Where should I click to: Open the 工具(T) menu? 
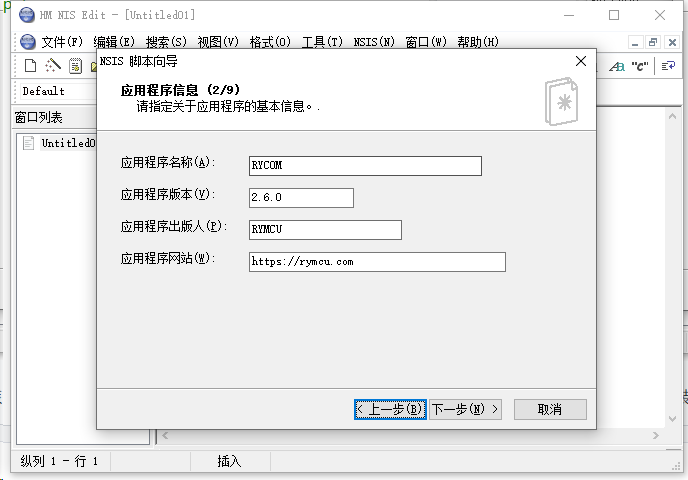coord(322,42)
